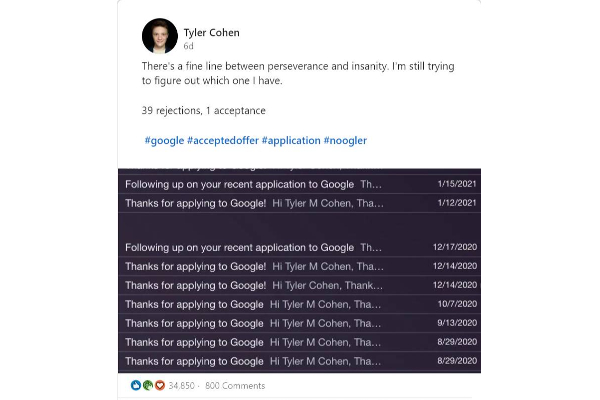Click the green celebrate reaction icon

[x=147, y=385]
